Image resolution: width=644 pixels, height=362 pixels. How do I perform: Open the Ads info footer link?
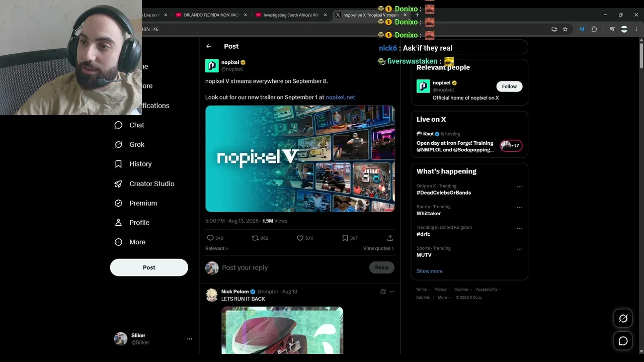[x=423, y=297]
